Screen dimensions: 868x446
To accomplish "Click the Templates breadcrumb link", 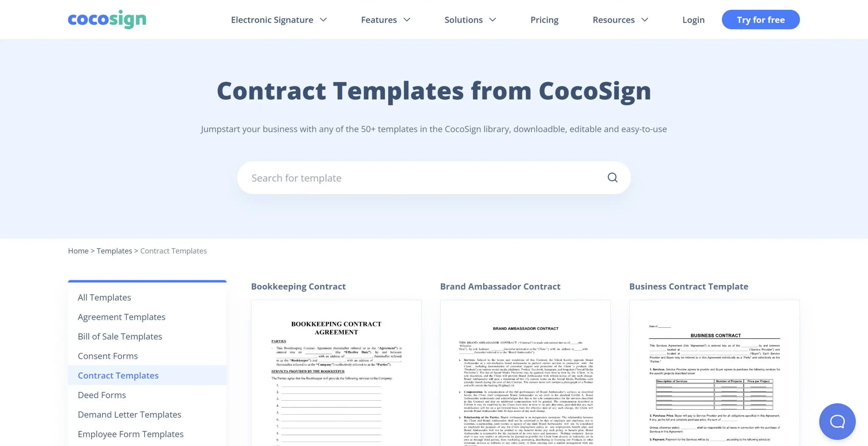I will [114, 250].
